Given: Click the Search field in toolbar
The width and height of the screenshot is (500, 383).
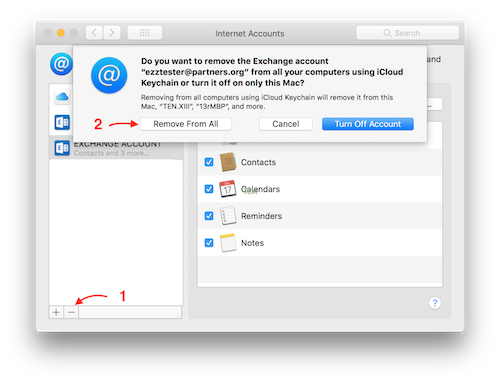Looking at the screenshot, I should point(407,33).
